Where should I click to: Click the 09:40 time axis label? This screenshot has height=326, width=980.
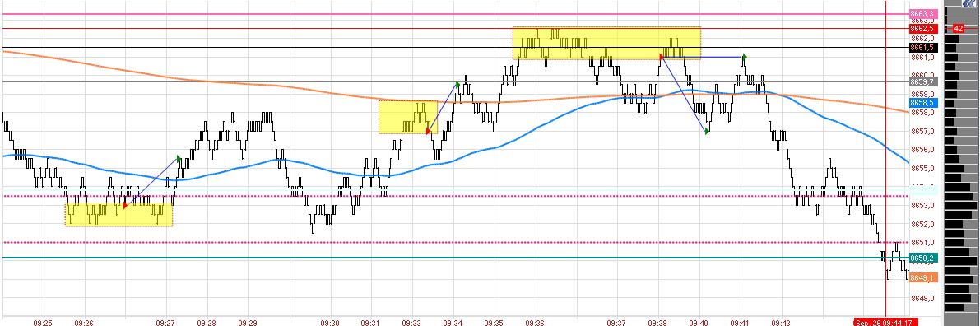[698, 323]
